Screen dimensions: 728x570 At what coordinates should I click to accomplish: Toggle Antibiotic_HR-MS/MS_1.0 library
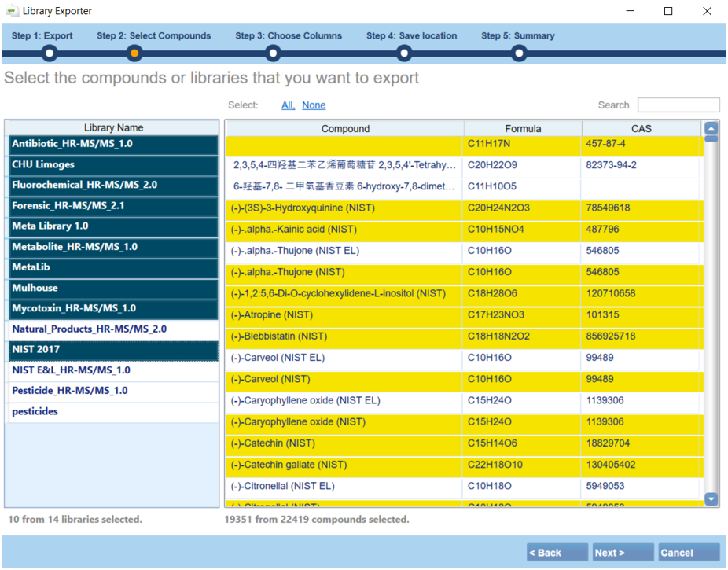tap(113, 145)
